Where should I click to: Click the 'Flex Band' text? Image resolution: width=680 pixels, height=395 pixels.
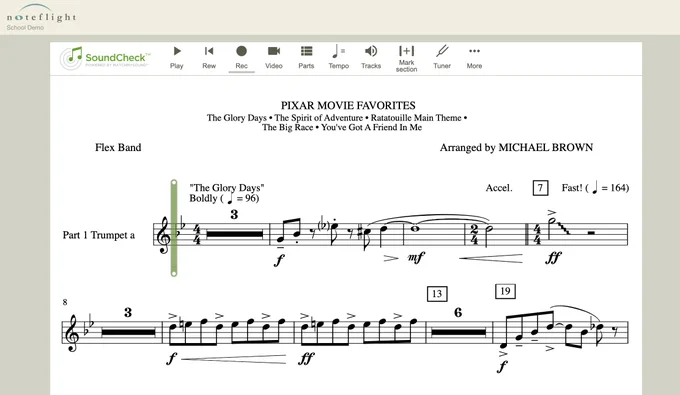pos(118,147)
